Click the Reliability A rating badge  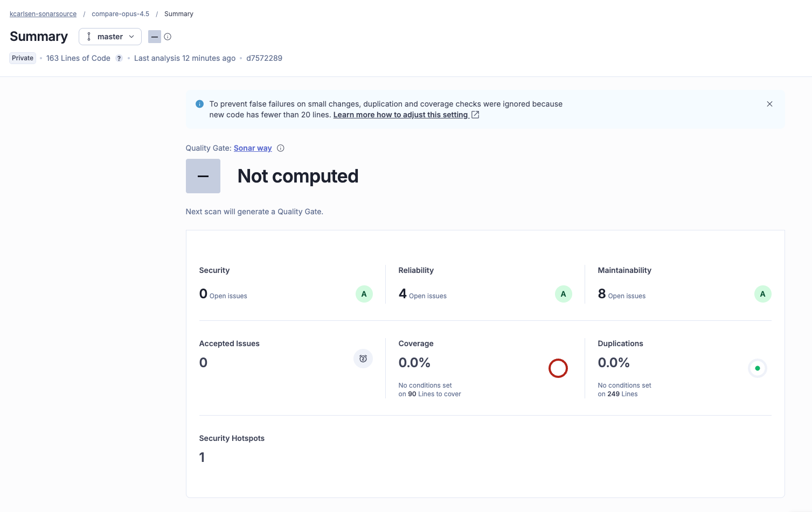coord(564,294)
